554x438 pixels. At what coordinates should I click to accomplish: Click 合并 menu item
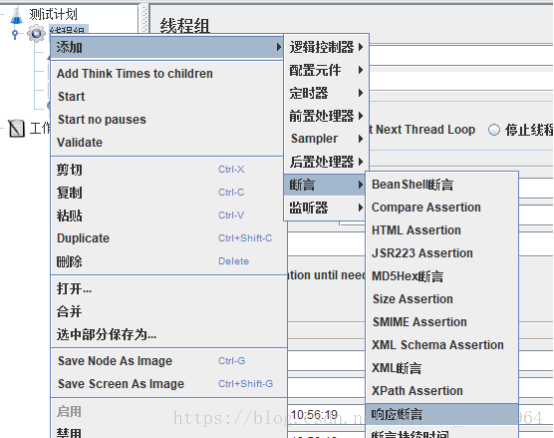(169, 312)
